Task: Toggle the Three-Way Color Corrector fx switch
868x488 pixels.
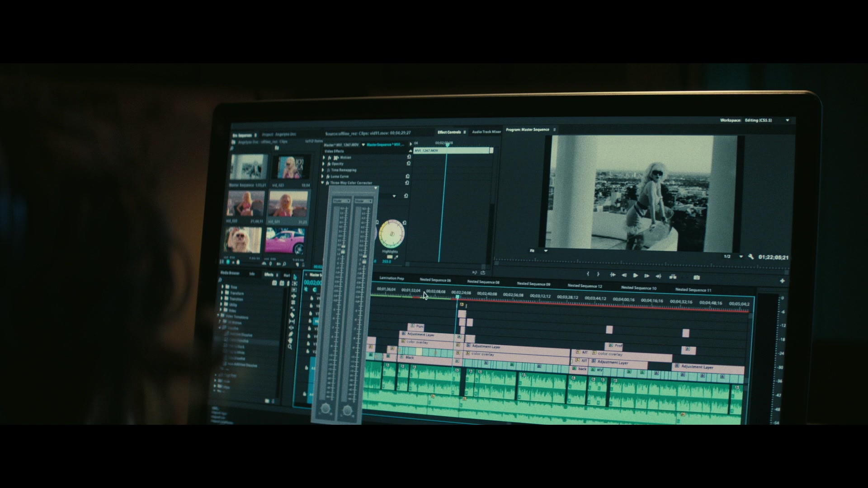Action: (x=327, y=183)
